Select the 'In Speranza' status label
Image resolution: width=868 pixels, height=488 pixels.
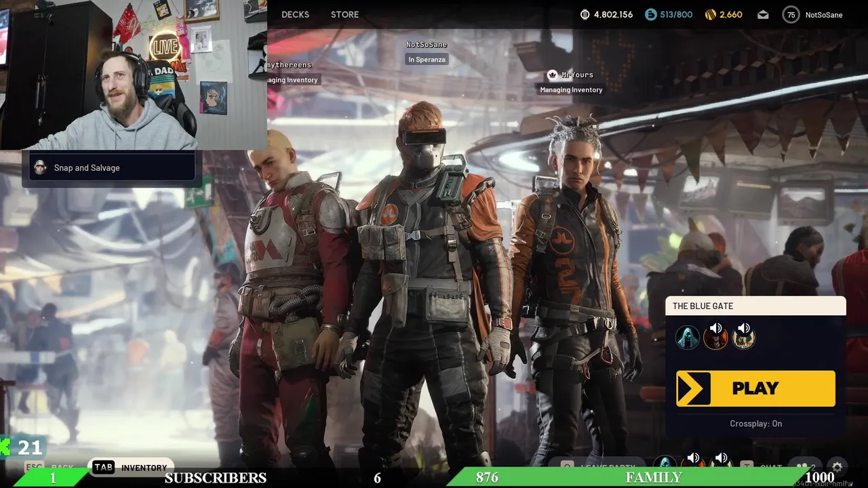coord(427,60)
